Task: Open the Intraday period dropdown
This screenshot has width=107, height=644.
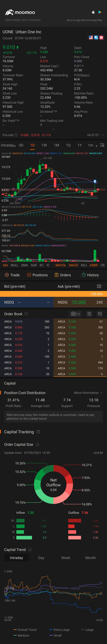Action: (8, 145)
